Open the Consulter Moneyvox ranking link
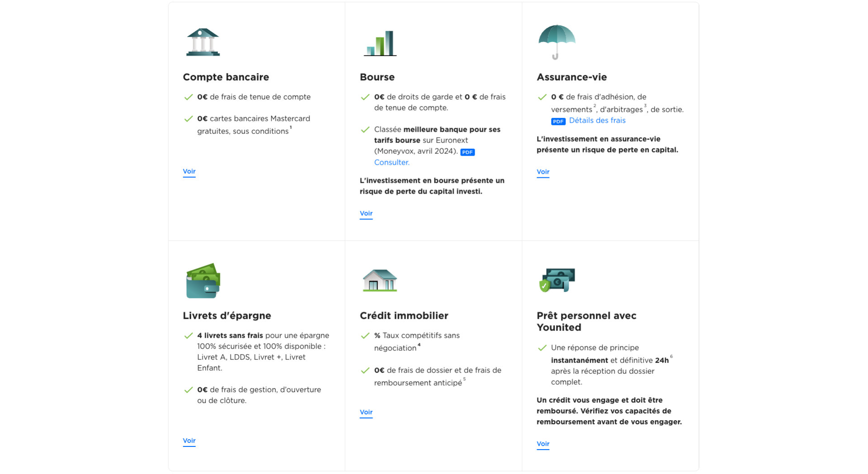The image size is (868, 474). point(392,162)
